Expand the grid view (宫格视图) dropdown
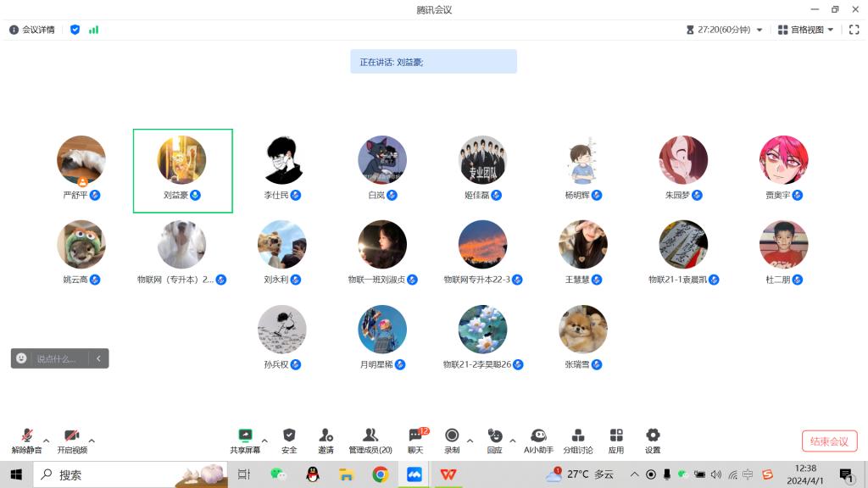 click(x=812, y=30)
